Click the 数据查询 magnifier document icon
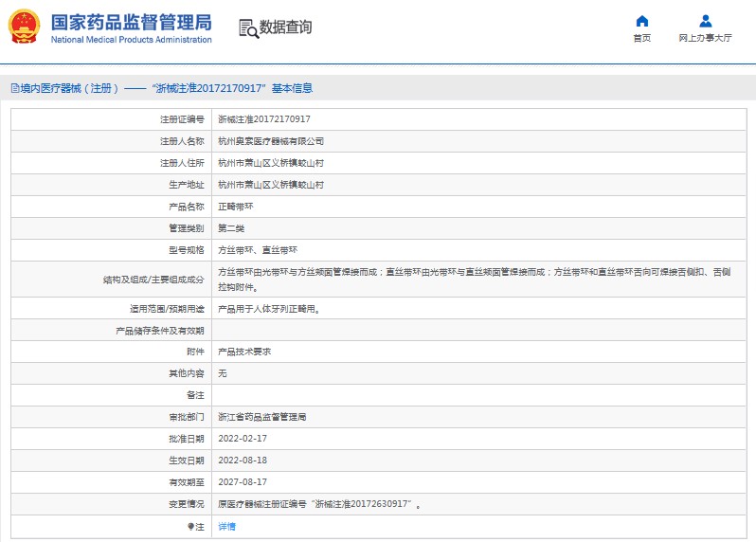756x542 pixels. click(x=248, y=27)
